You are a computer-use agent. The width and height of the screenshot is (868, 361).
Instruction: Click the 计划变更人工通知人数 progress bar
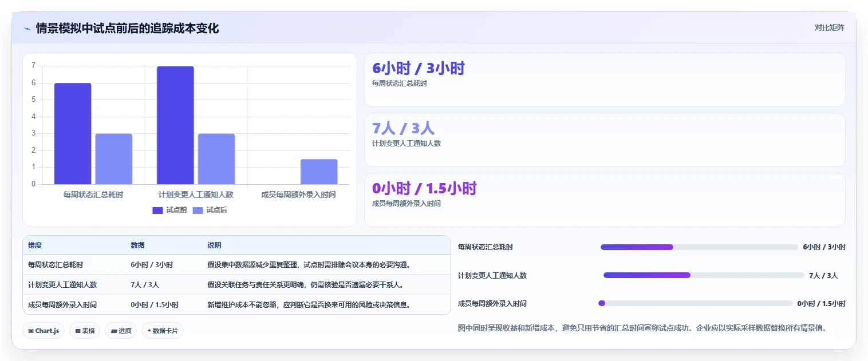point(704,275)
